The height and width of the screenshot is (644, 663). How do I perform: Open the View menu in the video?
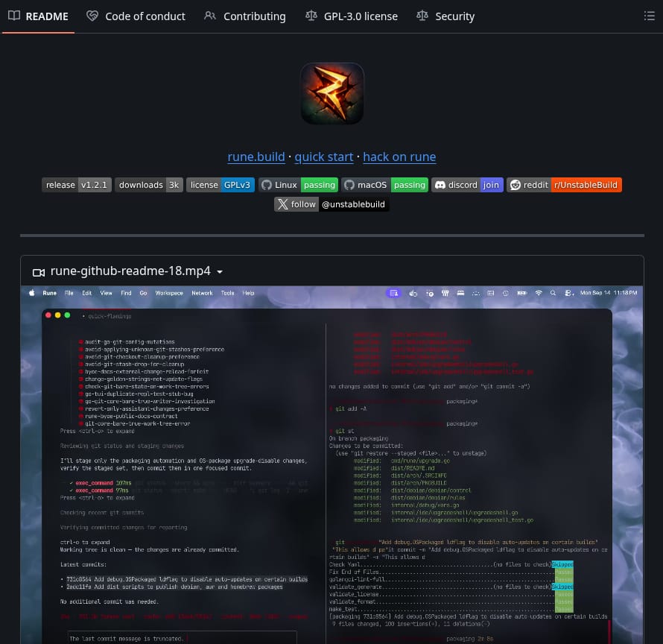pos(106,293)
